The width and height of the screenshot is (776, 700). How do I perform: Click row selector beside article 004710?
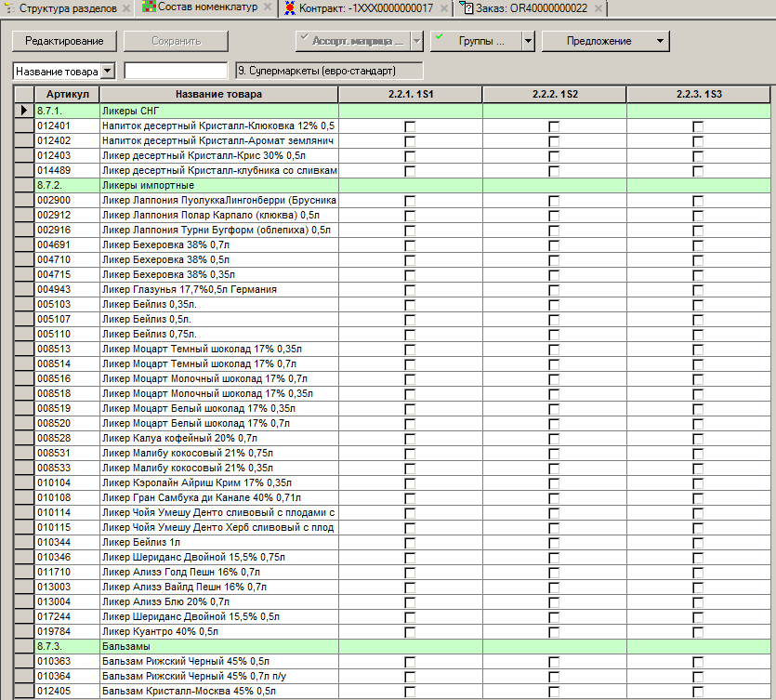(24, 259)
